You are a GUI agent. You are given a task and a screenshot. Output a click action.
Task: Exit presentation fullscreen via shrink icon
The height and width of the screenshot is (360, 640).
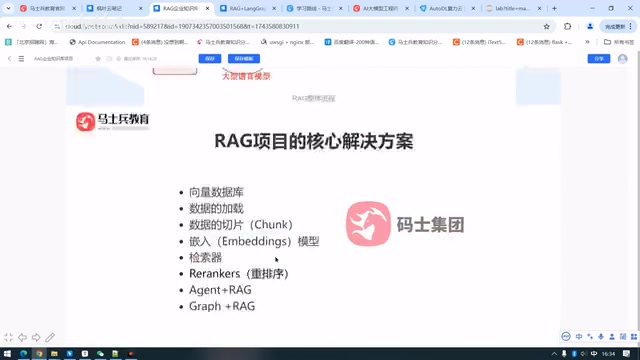[x=9, y=338]
